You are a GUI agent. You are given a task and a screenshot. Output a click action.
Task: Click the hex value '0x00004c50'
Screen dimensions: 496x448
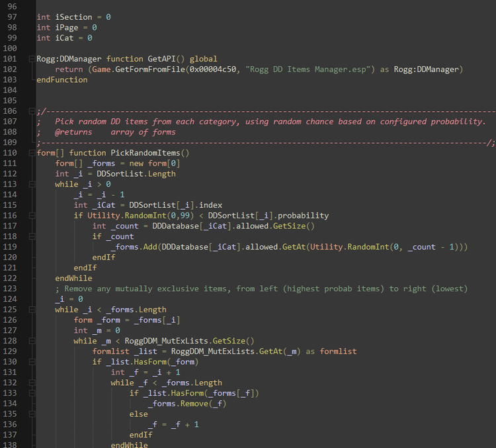tap(212, 69)
